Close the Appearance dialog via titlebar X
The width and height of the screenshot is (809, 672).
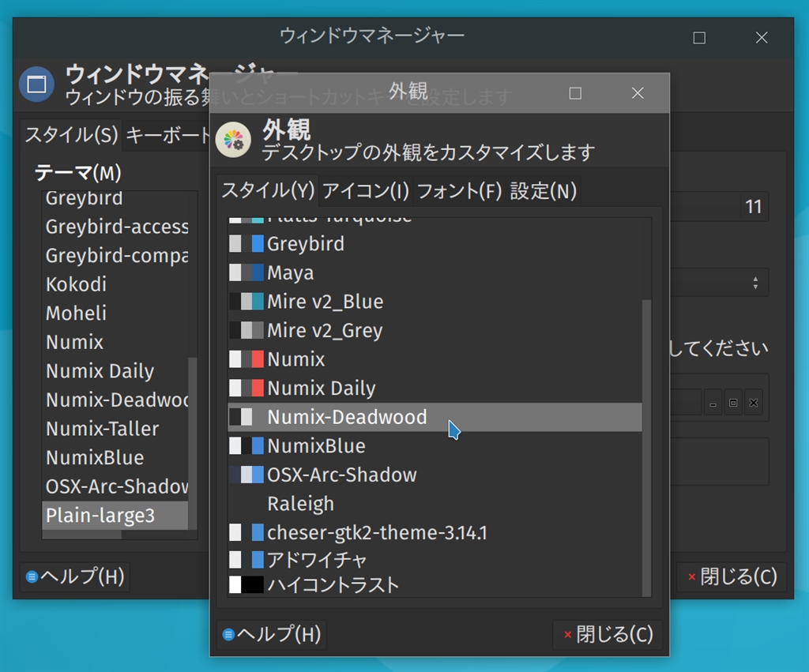pos(638,93)
